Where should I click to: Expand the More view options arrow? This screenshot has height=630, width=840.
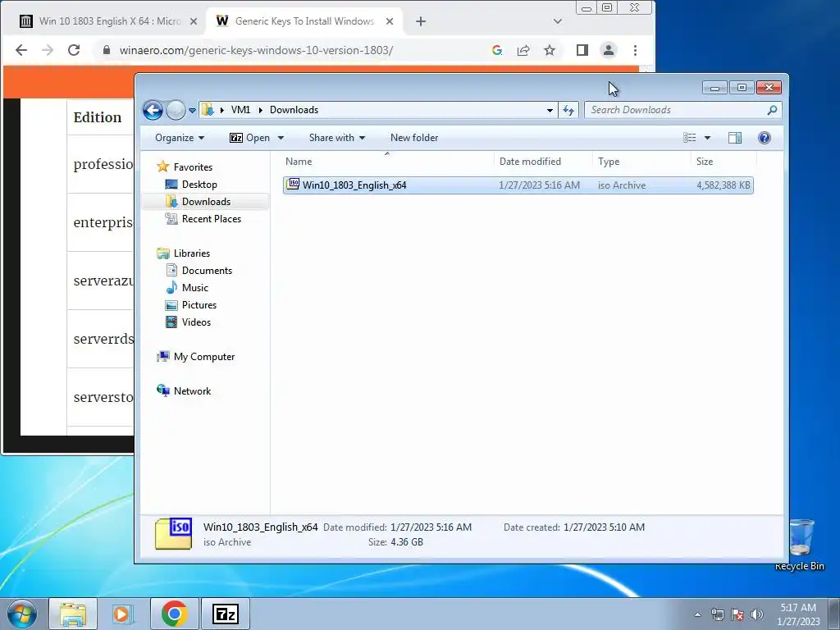pyautogui.click(x=707, y=138)
